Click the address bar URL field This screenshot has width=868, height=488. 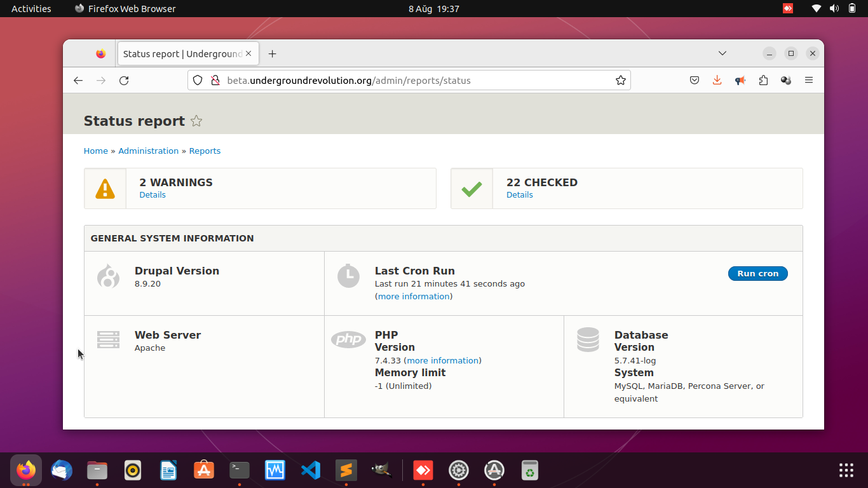click(409, 81)
